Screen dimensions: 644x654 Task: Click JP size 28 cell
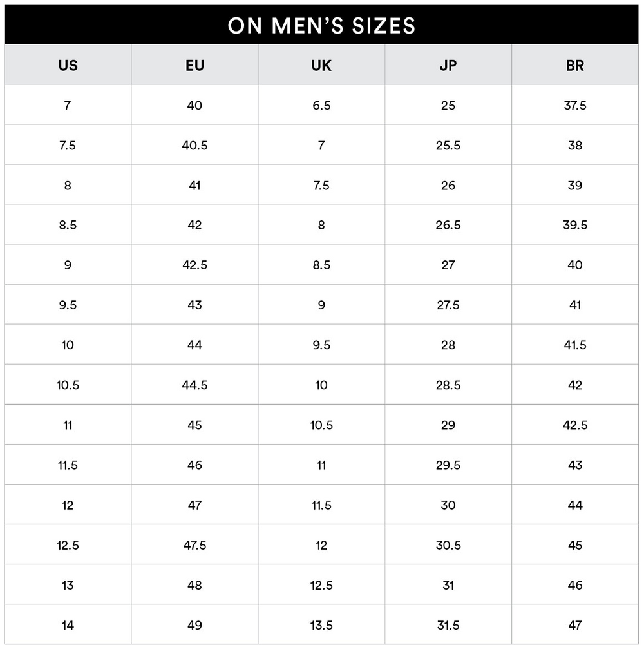pos(448,345)
